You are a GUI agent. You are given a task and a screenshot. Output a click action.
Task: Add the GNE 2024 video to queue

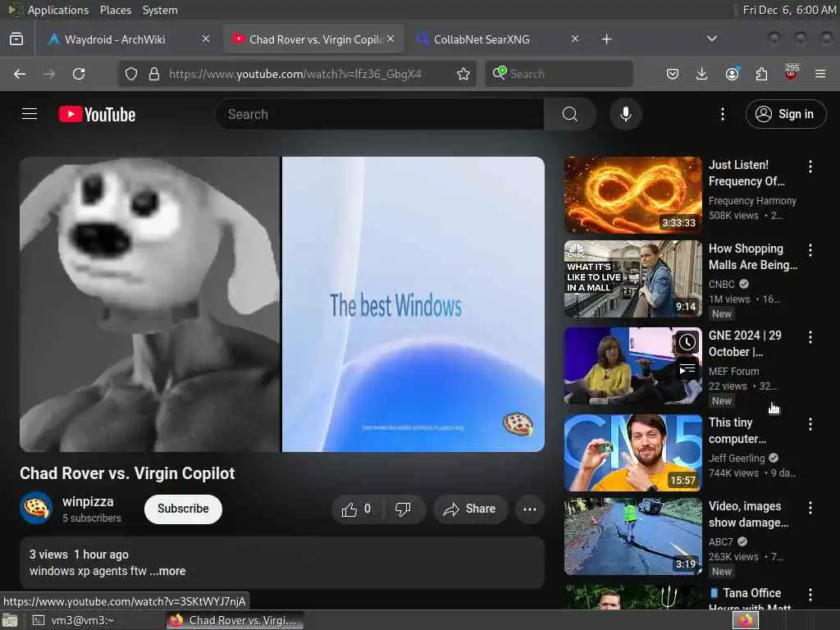click(x=687, y=369)
